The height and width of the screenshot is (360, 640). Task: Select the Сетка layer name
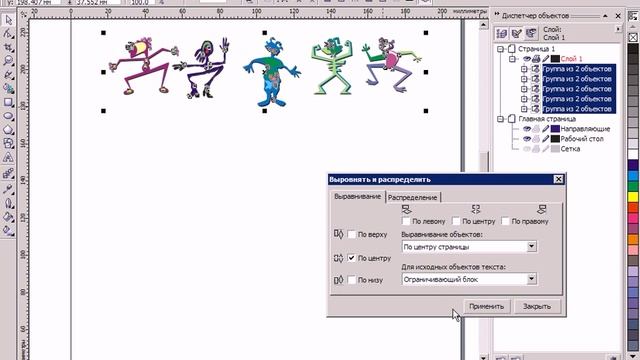570,149
